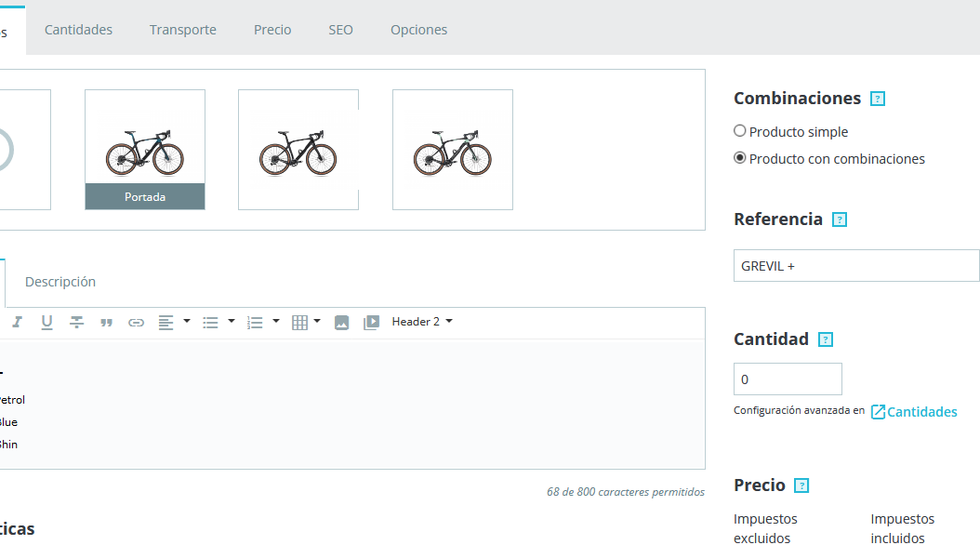Open the SEO tab
This screenshot has width=980, height=545.
340,30
